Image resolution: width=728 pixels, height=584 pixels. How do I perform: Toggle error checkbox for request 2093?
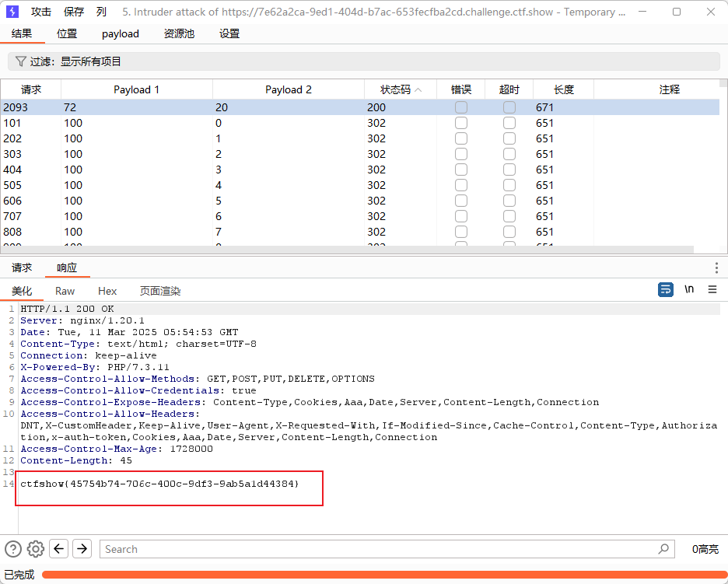tap(461, 107)
